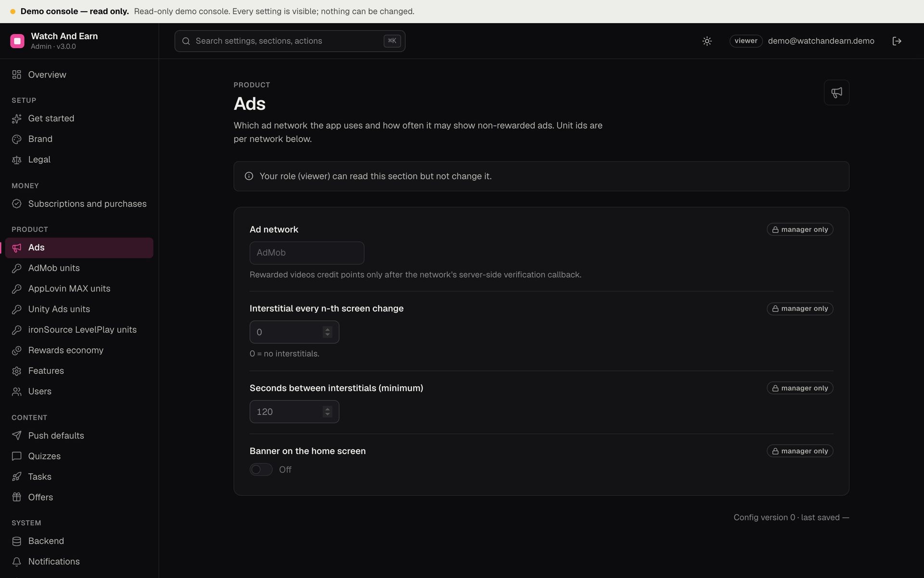
Task: Open the Ad network AdMob dropdown
Action: pyautogui.click(x=307, y=253)
